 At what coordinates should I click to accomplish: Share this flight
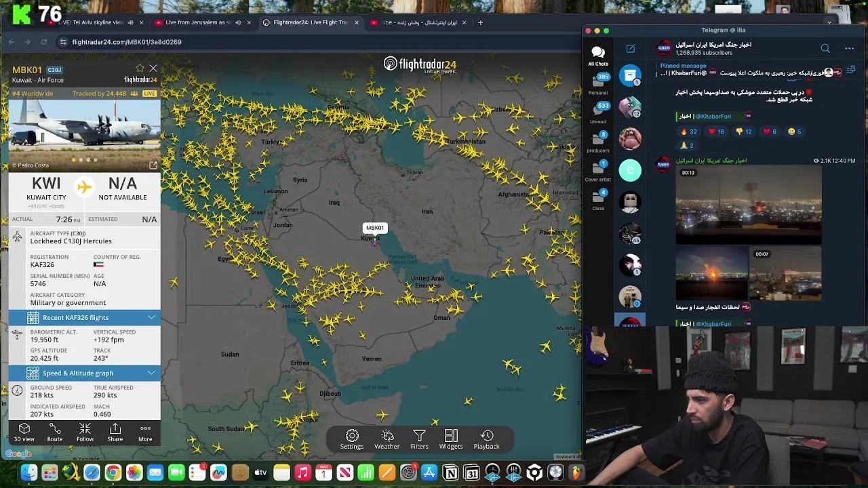click(x=115, y=432)
